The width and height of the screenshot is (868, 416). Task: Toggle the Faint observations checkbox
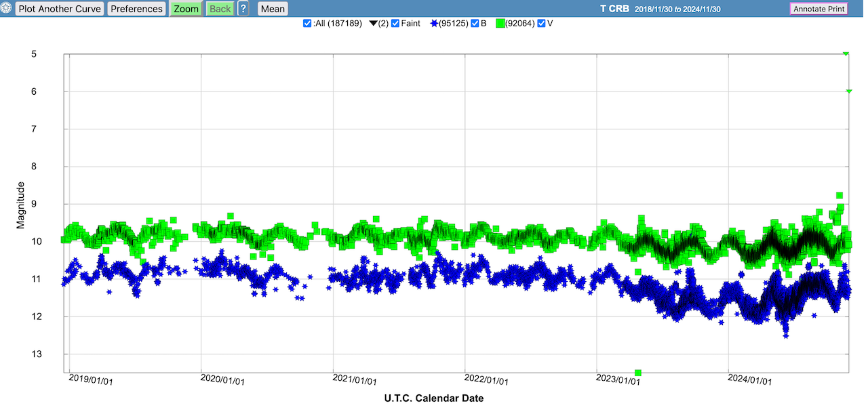[x=395, y=24]
